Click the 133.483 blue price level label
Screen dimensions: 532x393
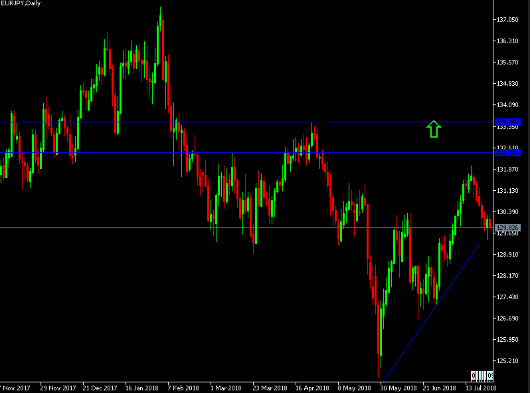click(x=507, y=122)
